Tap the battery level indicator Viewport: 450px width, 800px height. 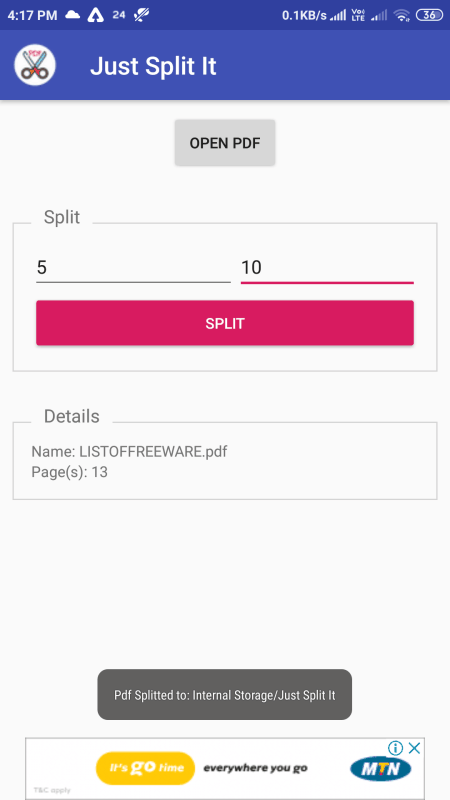[x=429, y=15]
